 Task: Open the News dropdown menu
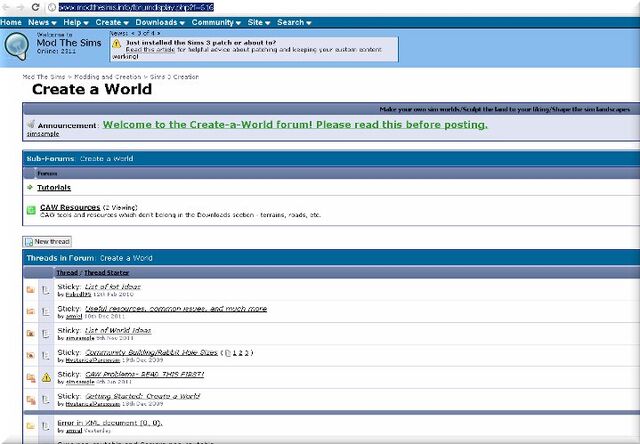point(42,22)
